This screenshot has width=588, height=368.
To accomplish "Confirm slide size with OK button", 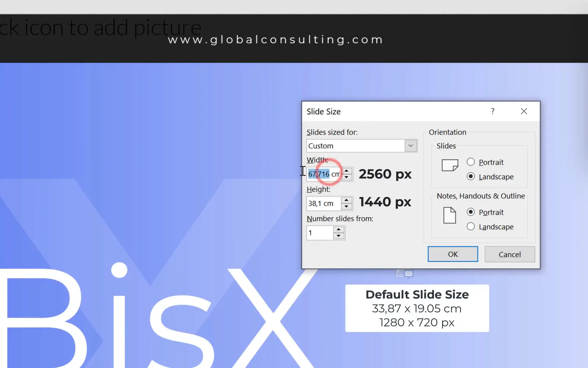I will 453,254.
